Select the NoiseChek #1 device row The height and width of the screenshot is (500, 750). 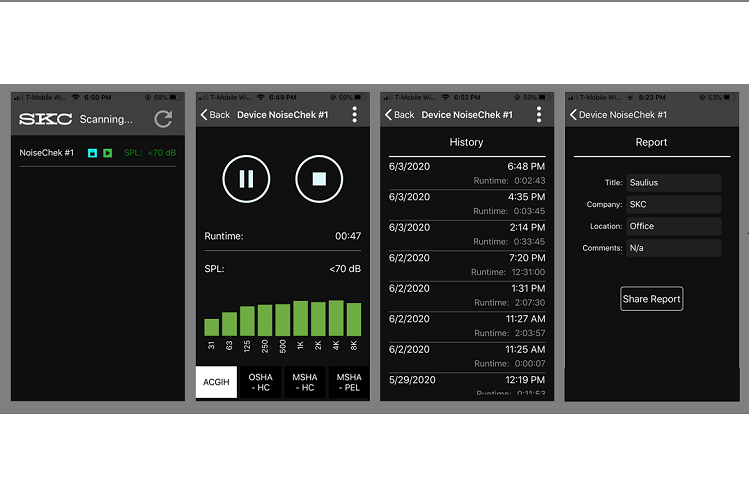[98, 153]
